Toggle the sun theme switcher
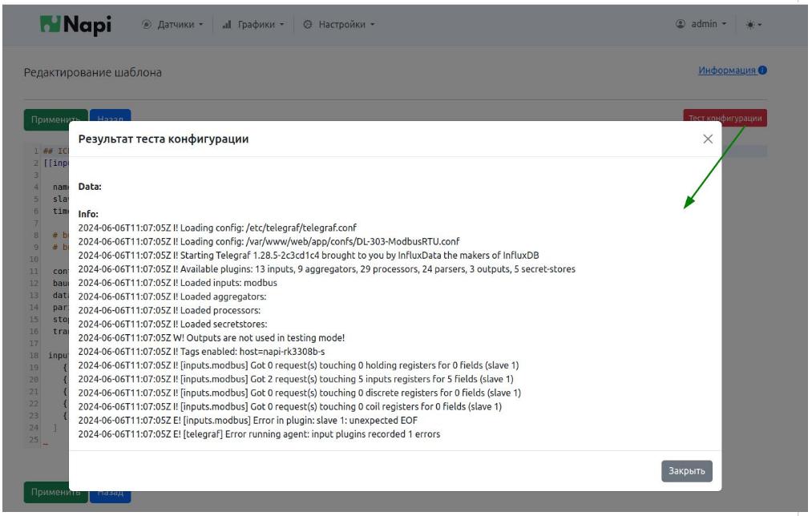812x516 pixels. 752,25
